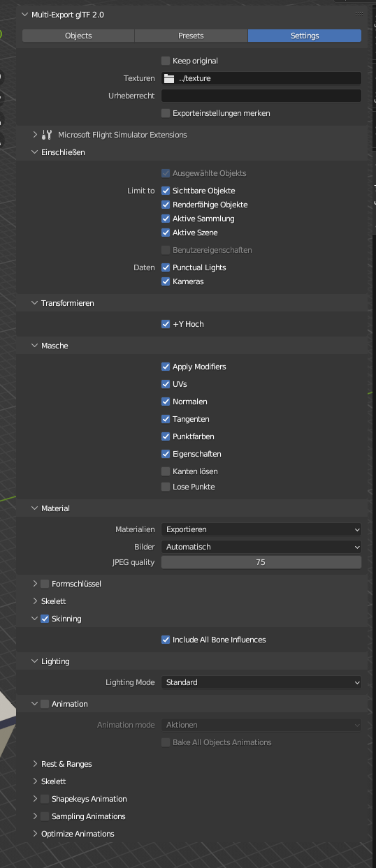
Task: Toggle the +Y Hoch checkbox
Action: click(166, 324)
